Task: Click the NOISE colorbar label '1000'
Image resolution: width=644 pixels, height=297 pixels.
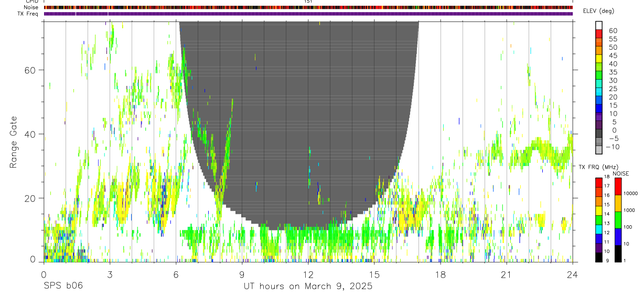Action: pyautogui.click(x=629, y=210)
